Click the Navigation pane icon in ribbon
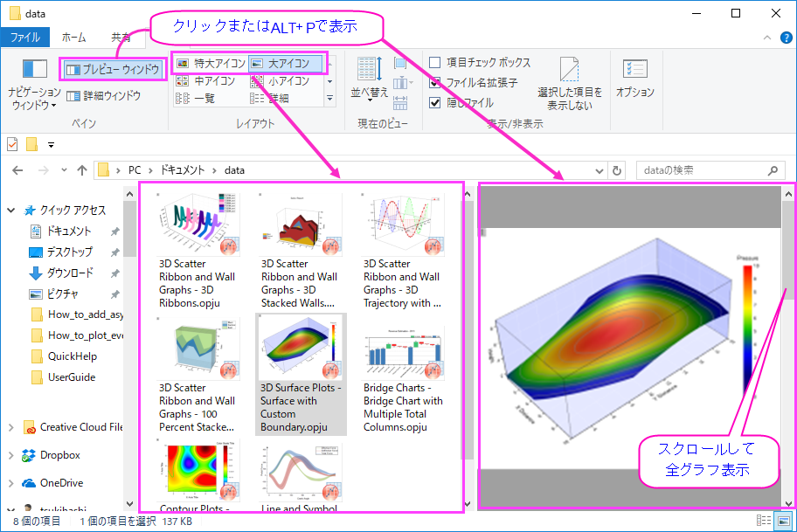 (x=35, y=69)
